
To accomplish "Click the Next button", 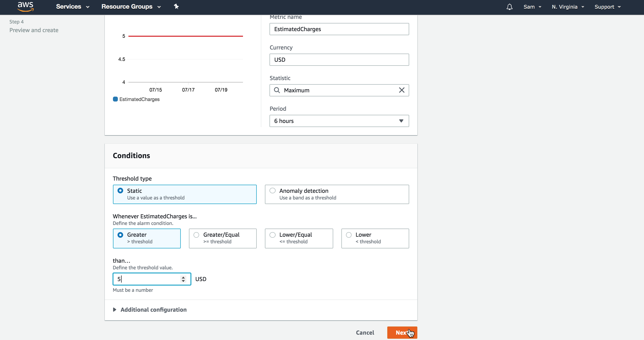I will (402, 333).
